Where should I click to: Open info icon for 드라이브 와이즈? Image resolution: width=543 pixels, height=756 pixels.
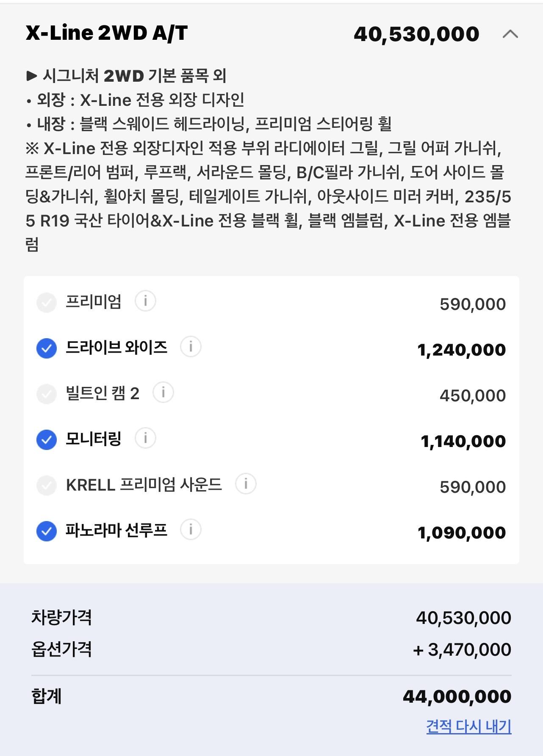point(191,347)
